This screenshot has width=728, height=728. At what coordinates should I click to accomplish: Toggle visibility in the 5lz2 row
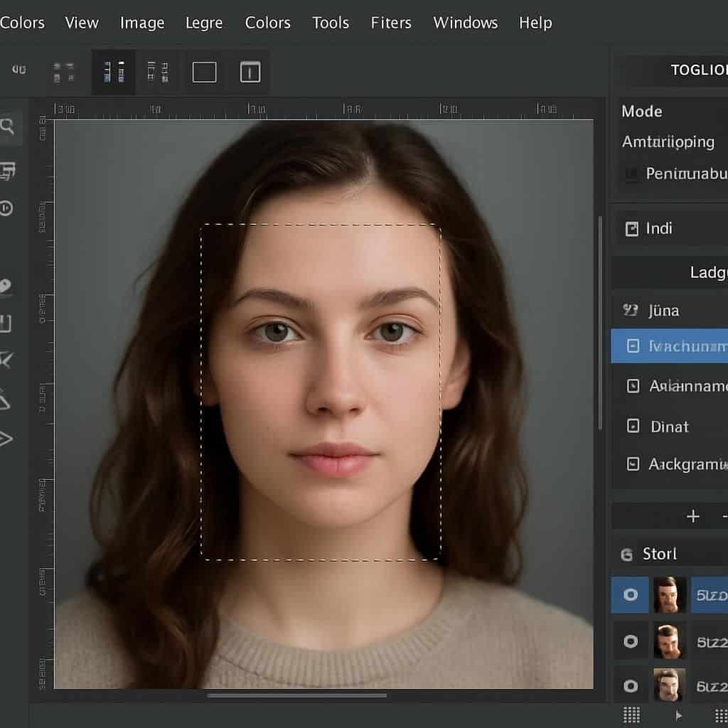[630, 642]
